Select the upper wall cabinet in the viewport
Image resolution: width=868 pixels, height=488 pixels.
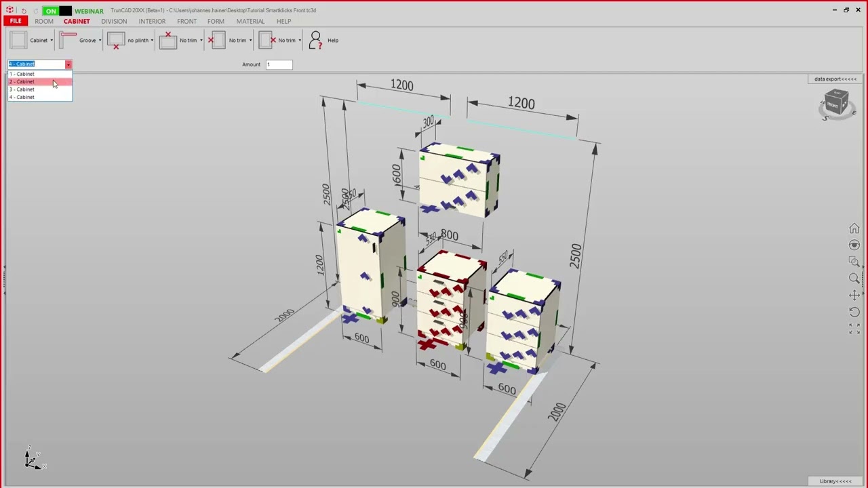point(459,180)
